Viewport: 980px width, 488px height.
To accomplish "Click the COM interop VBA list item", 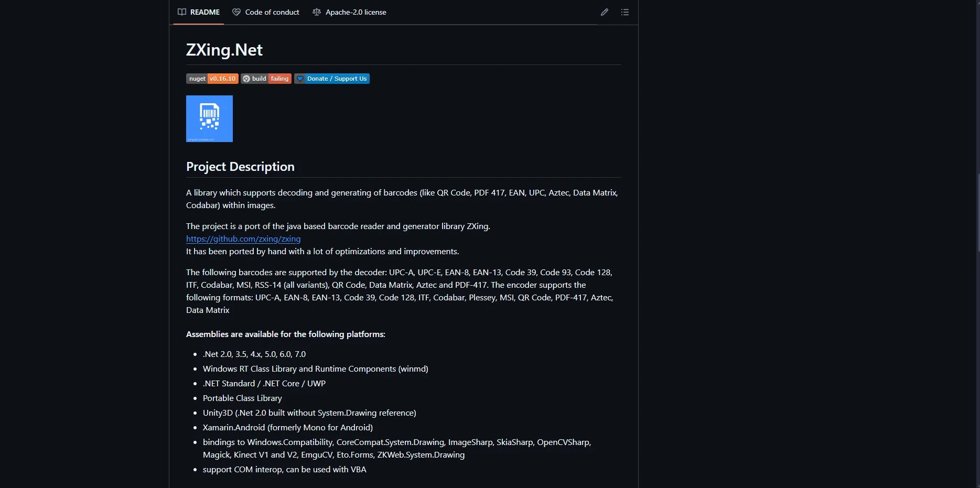I will (285, 470).
